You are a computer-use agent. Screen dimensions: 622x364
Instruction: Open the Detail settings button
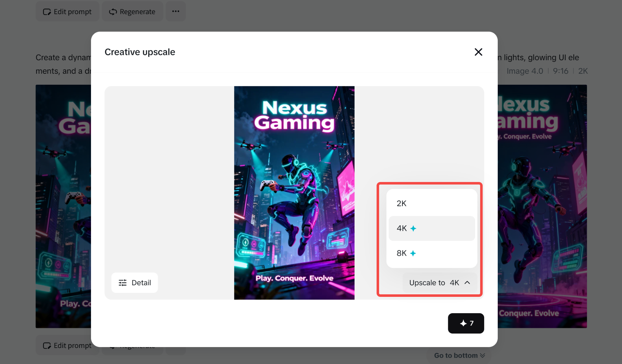pos(135,283)
